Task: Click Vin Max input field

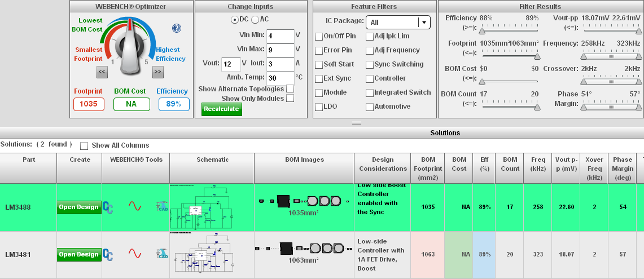Action: [x=281, y=49]
